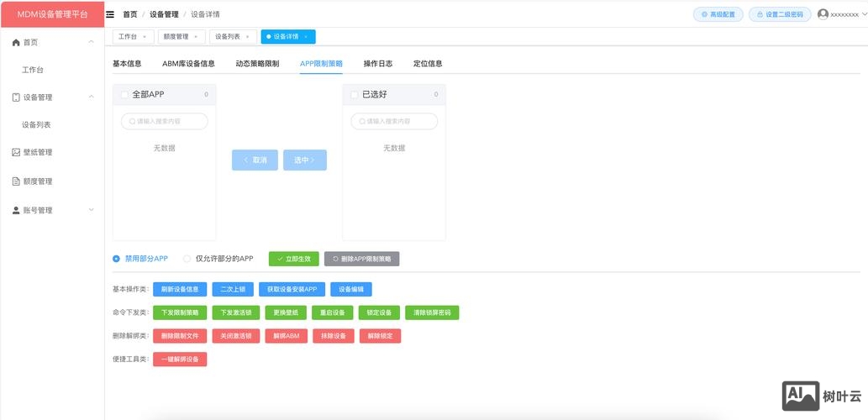Image resolution: width=868 pixels, height=420 pixels.
Task: Select the 禁用部分APP radio option
Action: (116, 259)
